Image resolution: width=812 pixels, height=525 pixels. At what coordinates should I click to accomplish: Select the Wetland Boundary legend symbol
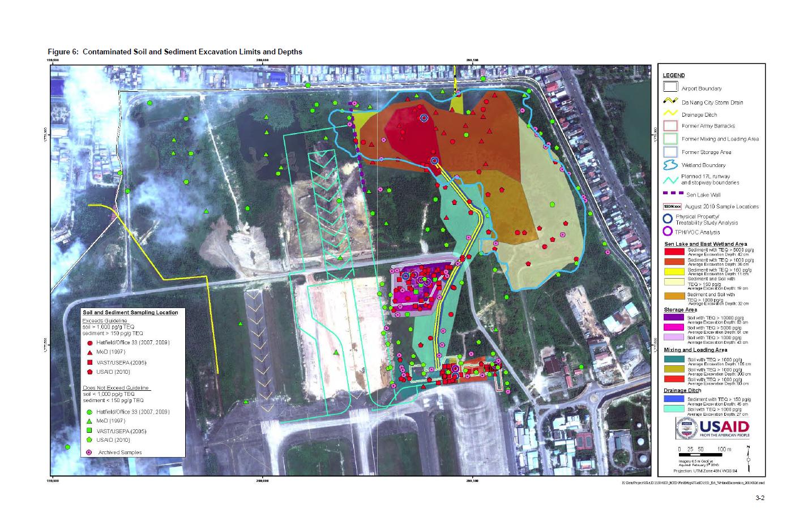click(x=670, y=165)
